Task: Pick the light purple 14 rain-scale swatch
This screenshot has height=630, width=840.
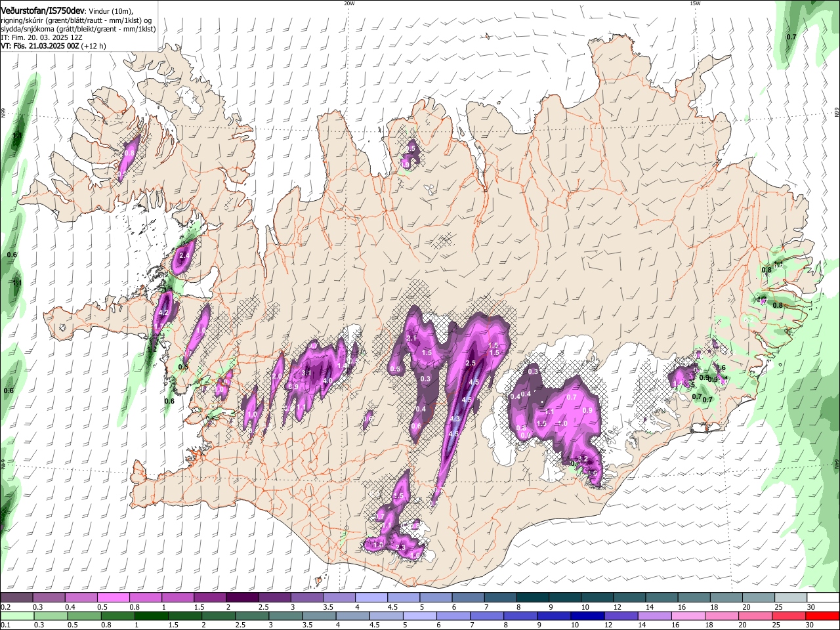Action: pyautogui.click(x=654, y=616)
